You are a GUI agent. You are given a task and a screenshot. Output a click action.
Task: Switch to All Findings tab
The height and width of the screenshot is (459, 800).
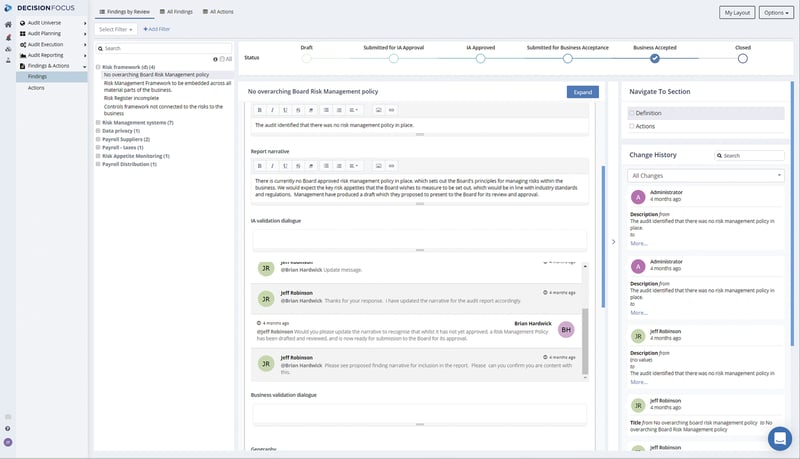coord(177,12)
